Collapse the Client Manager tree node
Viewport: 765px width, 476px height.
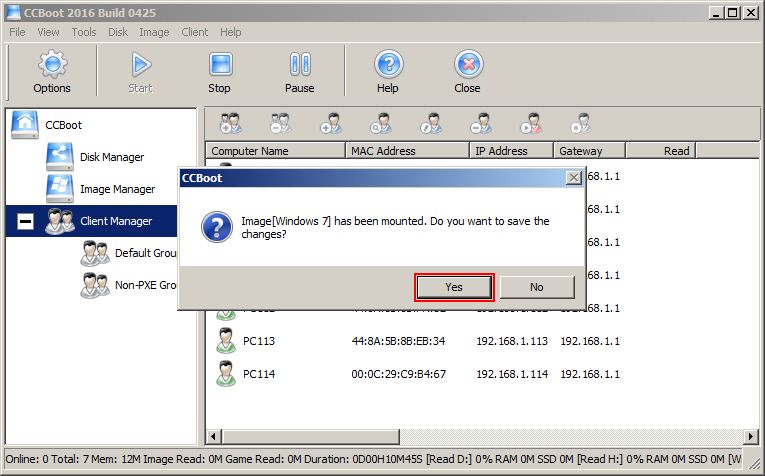[25, 221]
